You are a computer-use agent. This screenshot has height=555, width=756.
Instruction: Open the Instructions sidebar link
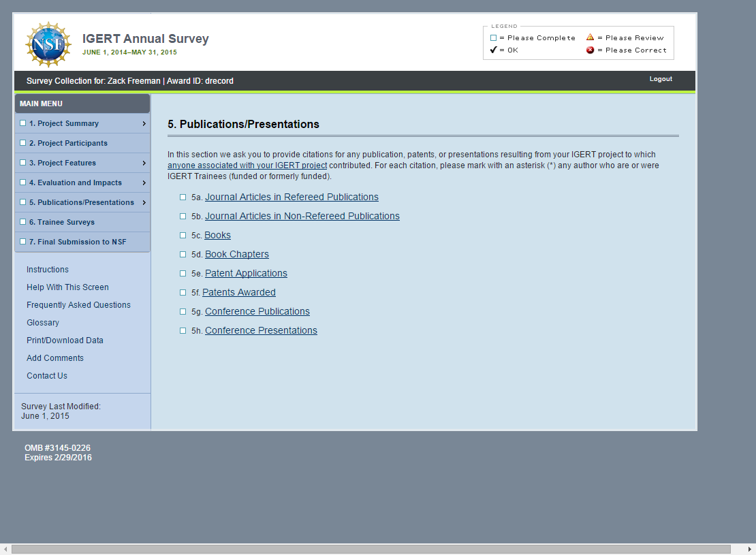coord(47,270)
